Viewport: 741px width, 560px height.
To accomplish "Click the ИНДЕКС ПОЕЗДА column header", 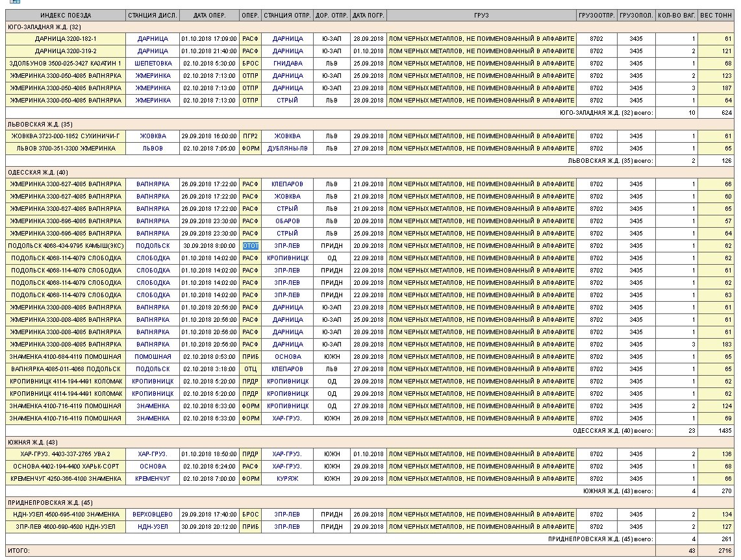I will pos(66,15).
